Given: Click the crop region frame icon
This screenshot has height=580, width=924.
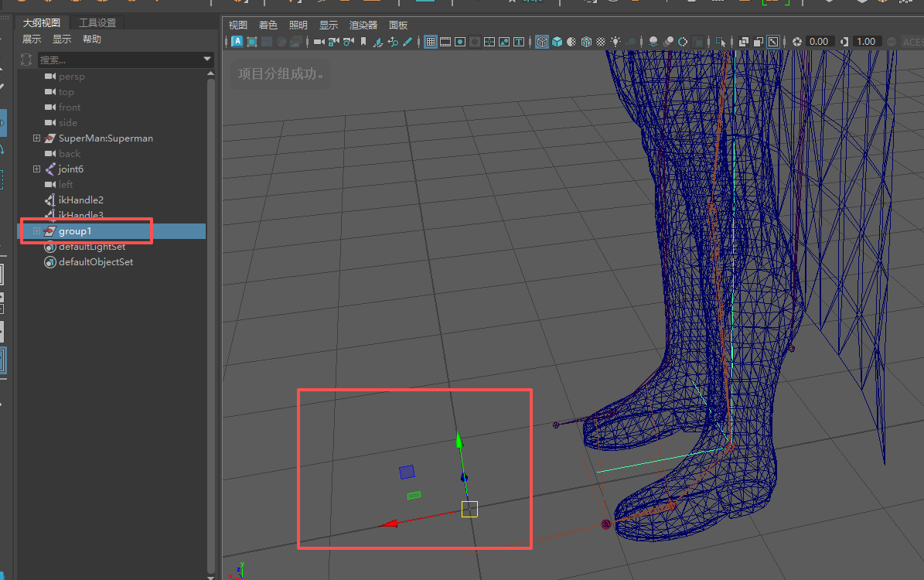Looking at the screenshot, I should pos(251,41).
